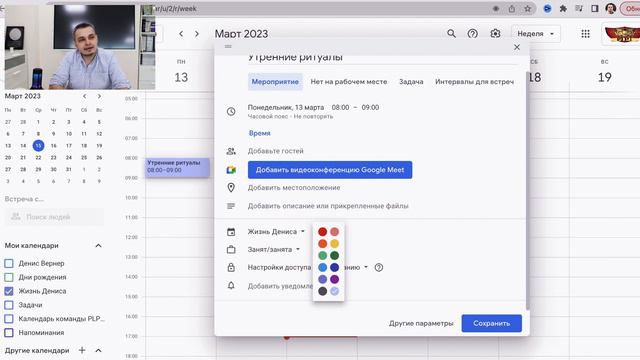This screenshot has height=360, width=640.
Task: Open Жизнь Дениса calendar dropdown
Action: pyautogui.click(x=276, y=232)
